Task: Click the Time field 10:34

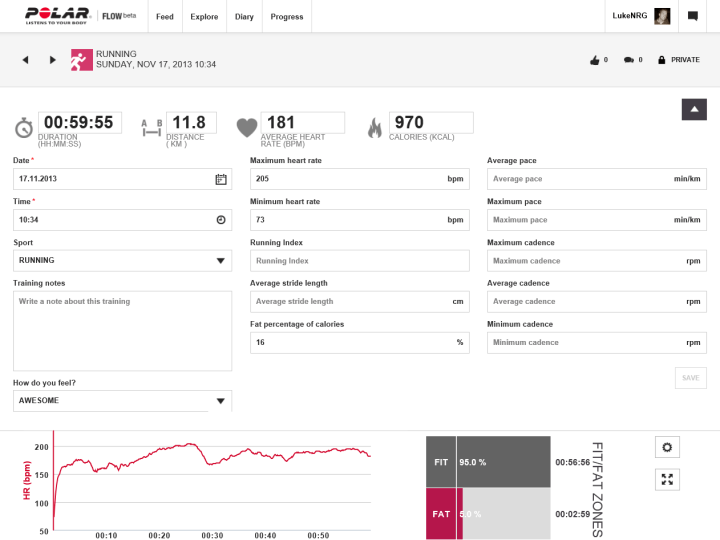Action: (x=123, y=220)
